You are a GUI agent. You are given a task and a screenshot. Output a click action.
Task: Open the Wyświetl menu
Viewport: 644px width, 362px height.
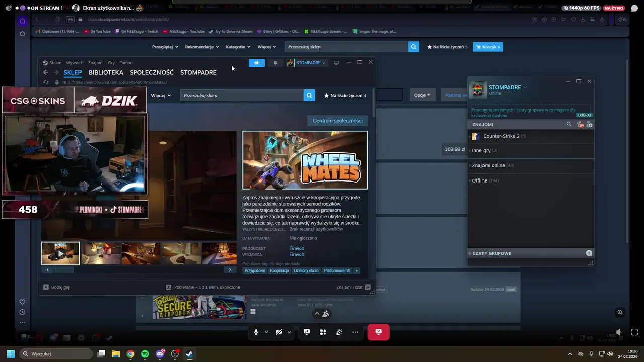(74, 63)
